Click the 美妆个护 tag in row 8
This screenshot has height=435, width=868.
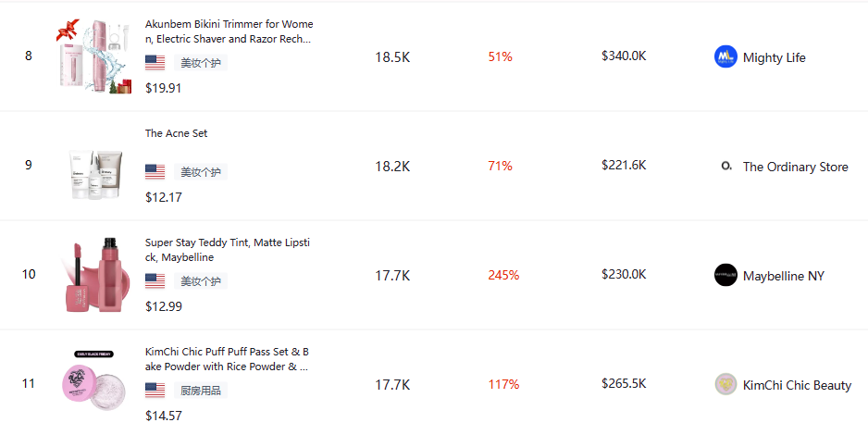point(200,63)
